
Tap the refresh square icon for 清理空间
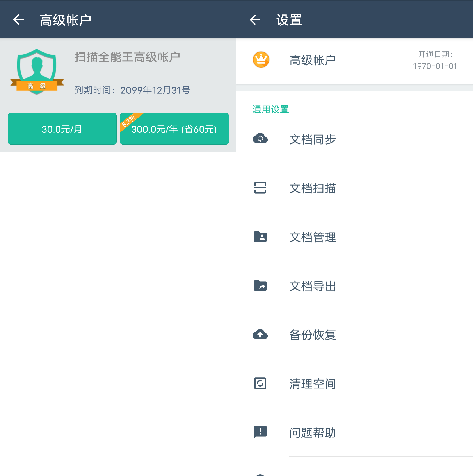(x=260, y=383)
